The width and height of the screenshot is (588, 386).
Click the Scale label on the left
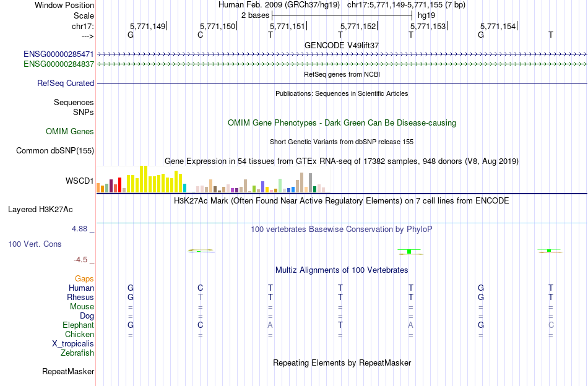[x=84, y=15]
